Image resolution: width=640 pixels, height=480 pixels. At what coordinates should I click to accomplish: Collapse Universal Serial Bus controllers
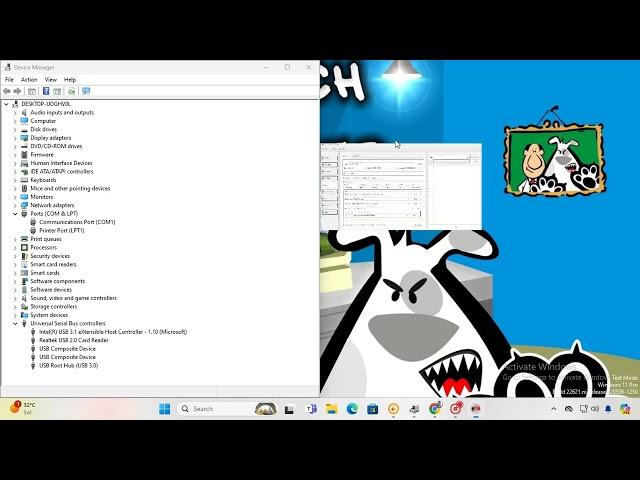pyautogui.click(x=16, y=323)
